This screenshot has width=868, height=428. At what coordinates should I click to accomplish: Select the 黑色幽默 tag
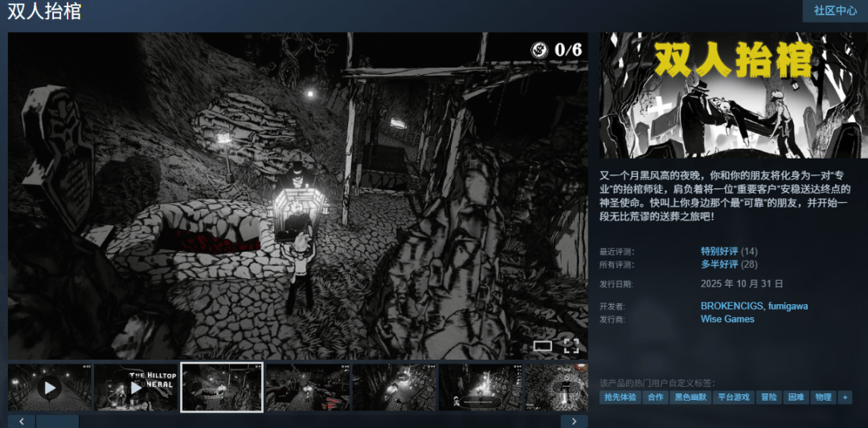pos(690,397)
